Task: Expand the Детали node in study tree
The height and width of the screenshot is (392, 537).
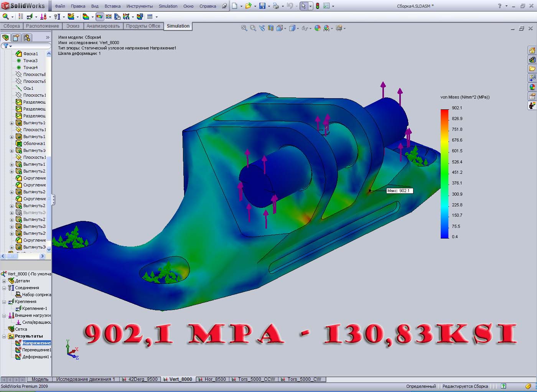Action: point(4,281)
